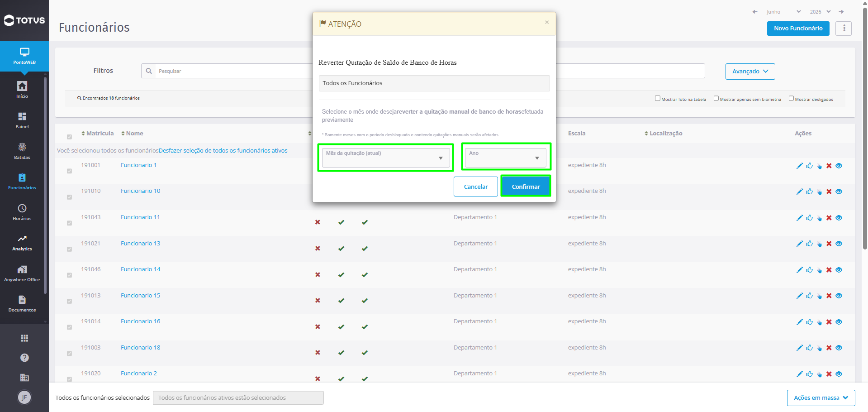
Task: Toggle checkbox for Funcionario 15 row
Action: point(69,302)
